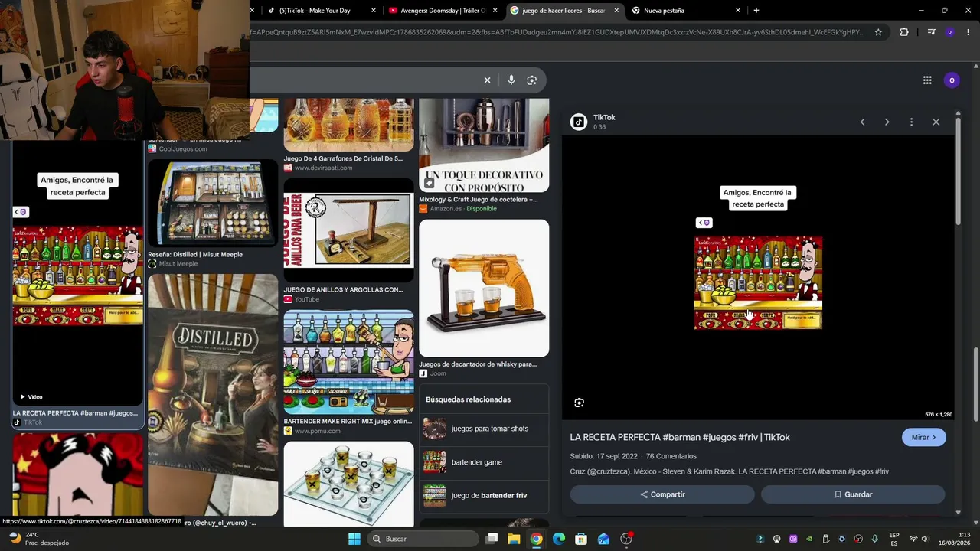Viewport: 980px width, 551px height.
Task: Open Chrome media controls
Action: click(x=931, y=32)
